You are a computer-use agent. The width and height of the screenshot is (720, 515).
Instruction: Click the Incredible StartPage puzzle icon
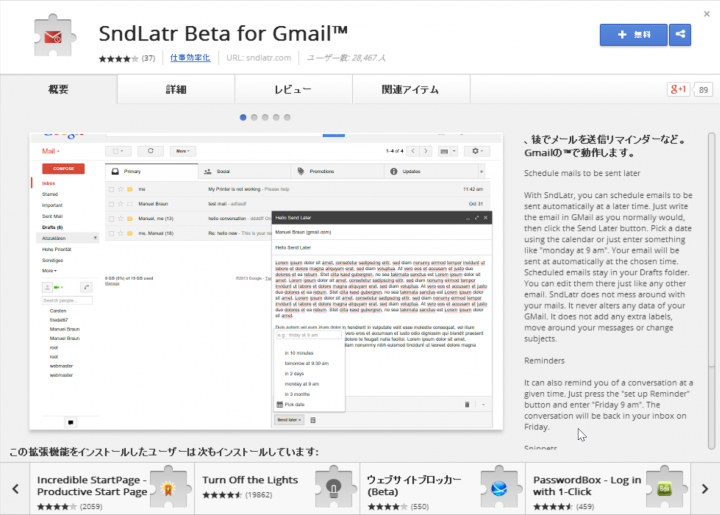pyautogui.click(x=168, y=487)
